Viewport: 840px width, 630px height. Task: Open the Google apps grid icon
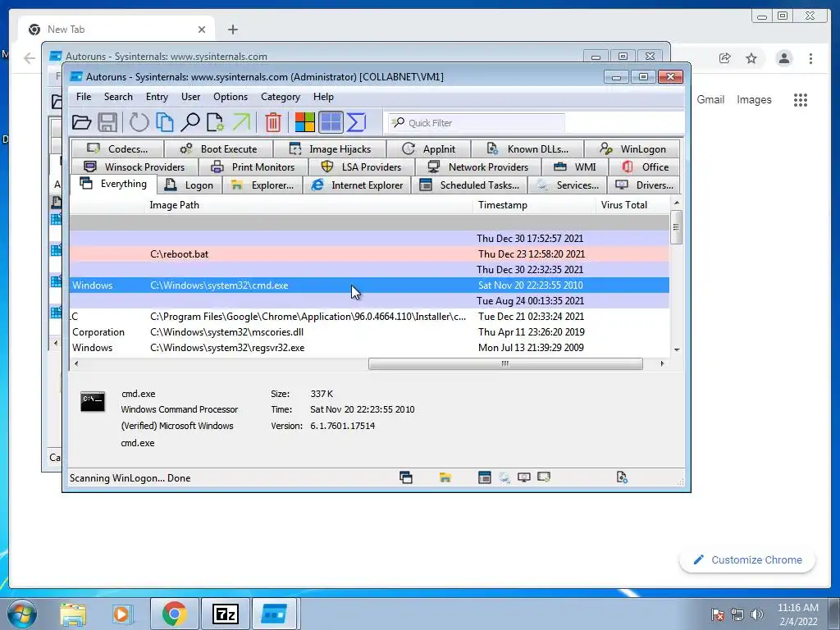[x=801, y=99]
